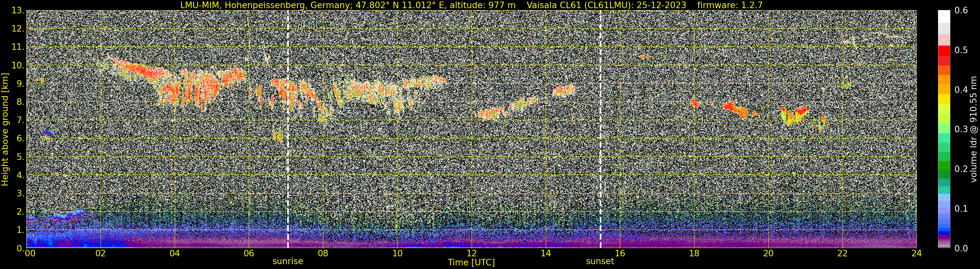980x269 pixels.
Task: Select the volume ldr @ 910.55 nm label
Action: pos(973,130)
